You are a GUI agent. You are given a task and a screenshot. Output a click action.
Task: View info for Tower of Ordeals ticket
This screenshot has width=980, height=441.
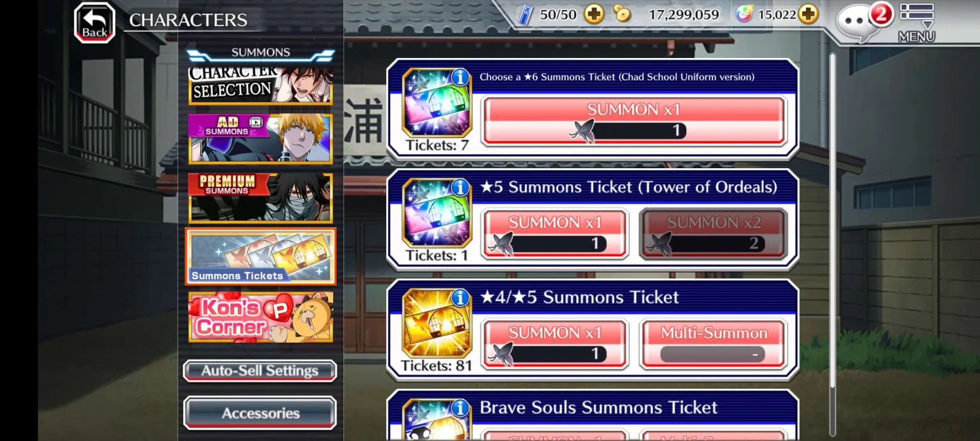pos(460,187)
